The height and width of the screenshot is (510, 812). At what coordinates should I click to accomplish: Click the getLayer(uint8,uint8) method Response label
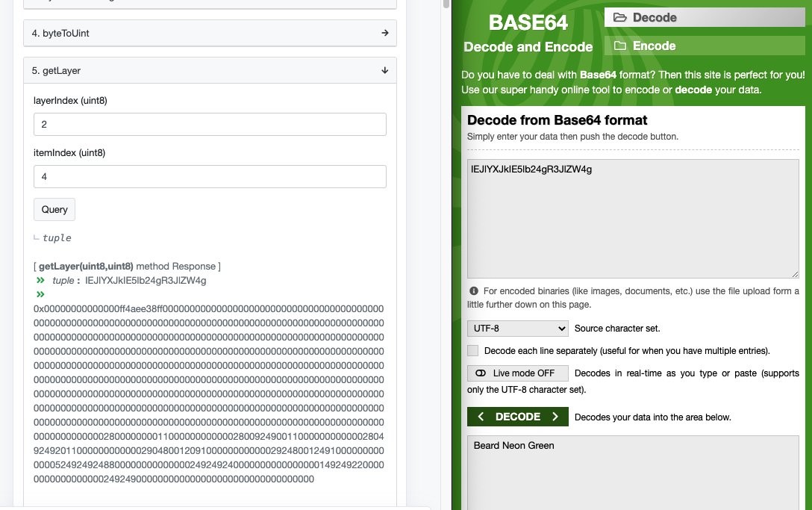(128, 267)
